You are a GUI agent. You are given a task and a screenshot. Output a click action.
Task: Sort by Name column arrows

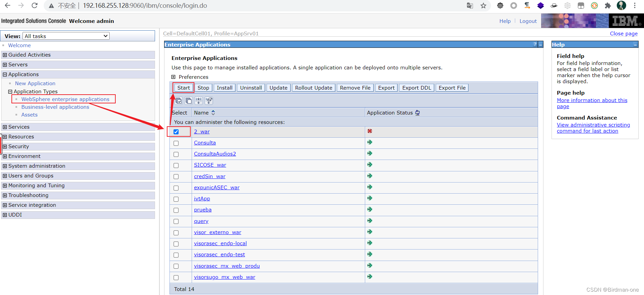pos(213,113)
